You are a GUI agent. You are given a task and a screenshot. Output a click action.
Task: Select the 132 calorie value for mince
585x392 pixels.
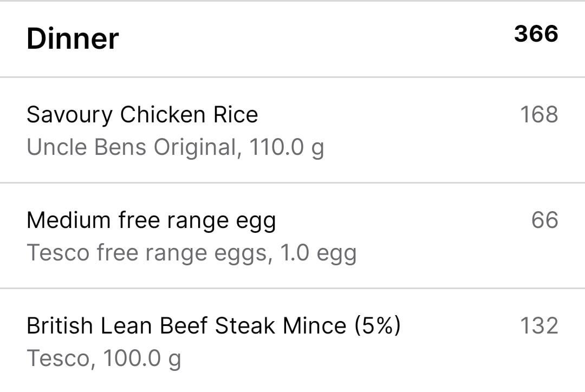pyautogui.click(x=539, y=325)
